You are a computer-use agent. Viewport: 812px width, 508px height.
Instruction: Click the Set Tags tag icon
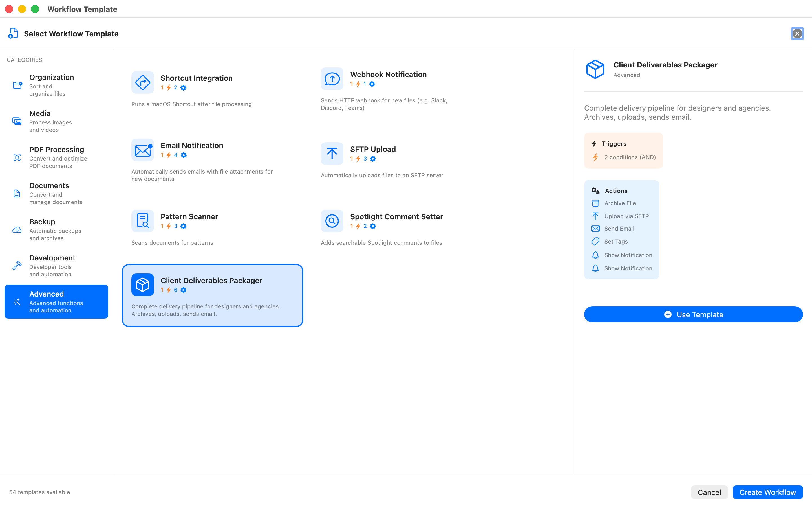[595, 242]
